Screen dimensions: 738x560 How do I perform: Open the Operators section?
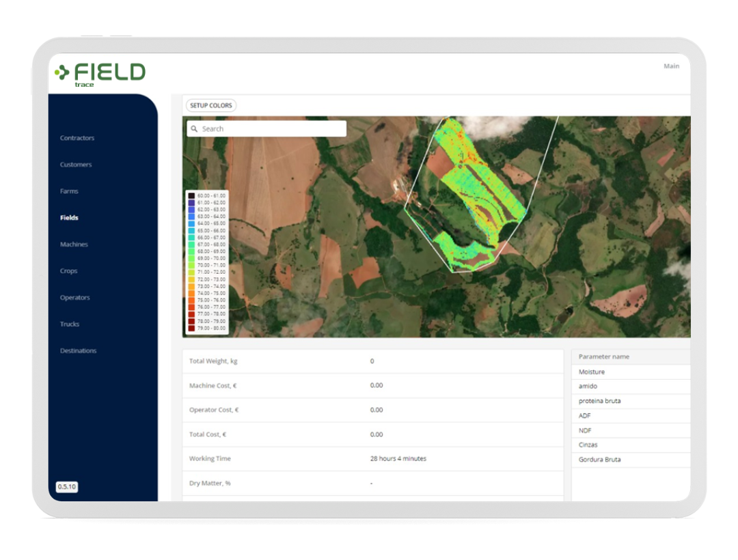(74, 298)
